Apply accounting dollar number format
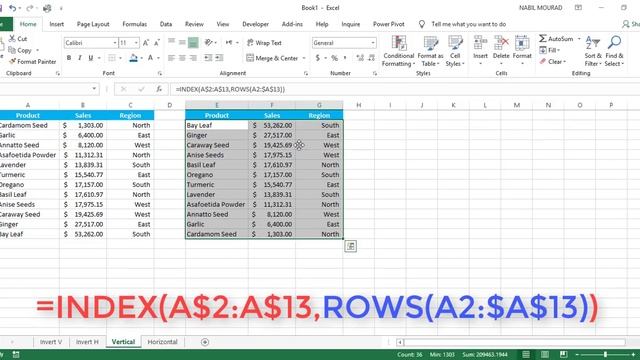 pyautogui.click(x=318, y=58)
